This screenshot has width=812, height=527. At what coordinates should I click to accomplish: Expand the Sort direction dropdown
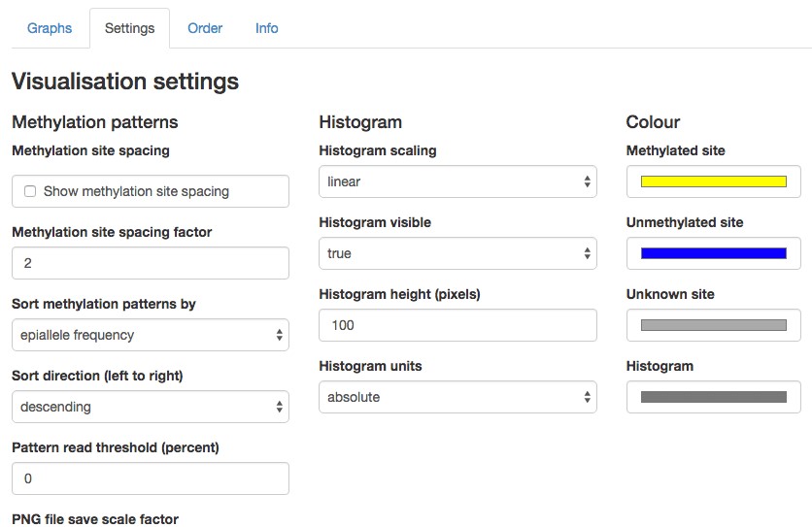pyautogui.click(x=150, y=407)
